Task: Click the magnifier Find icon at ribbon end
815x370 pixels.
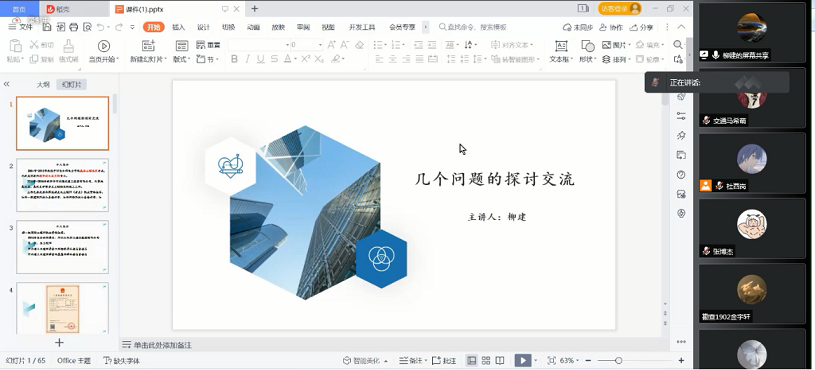Action: (678, 45)
